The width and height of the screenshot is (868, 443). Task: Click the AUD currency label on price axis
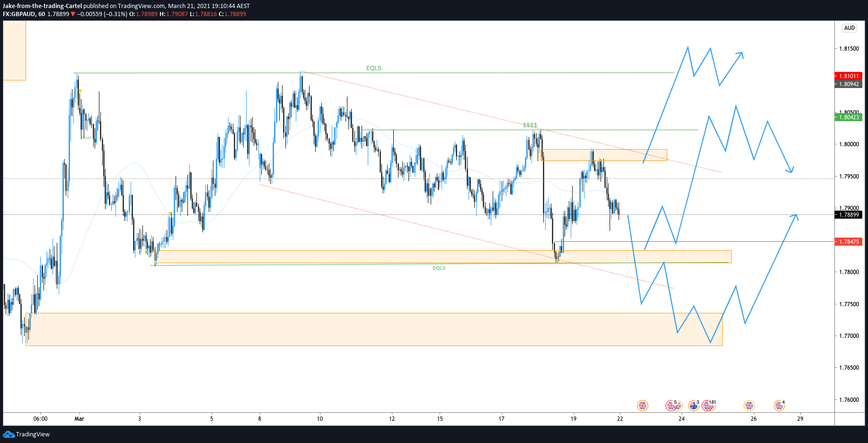click(x=850, y=28)
